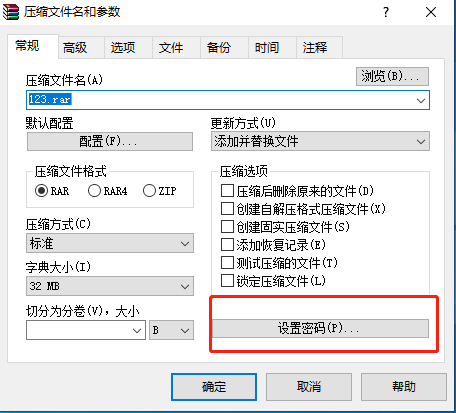
Task: Tick the 创建自解压格式压缩文件 checkbox
Action: coord(227,209)
